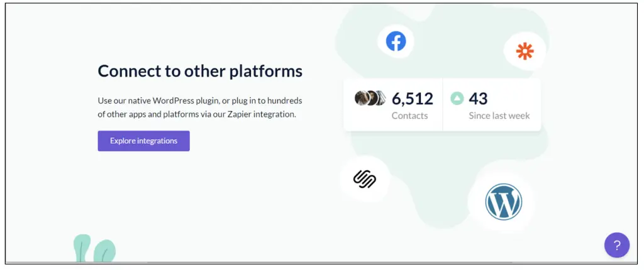Open help via the purple question mark
The width and height of the screenshot is (644, 270).
[x=616, y=245]
